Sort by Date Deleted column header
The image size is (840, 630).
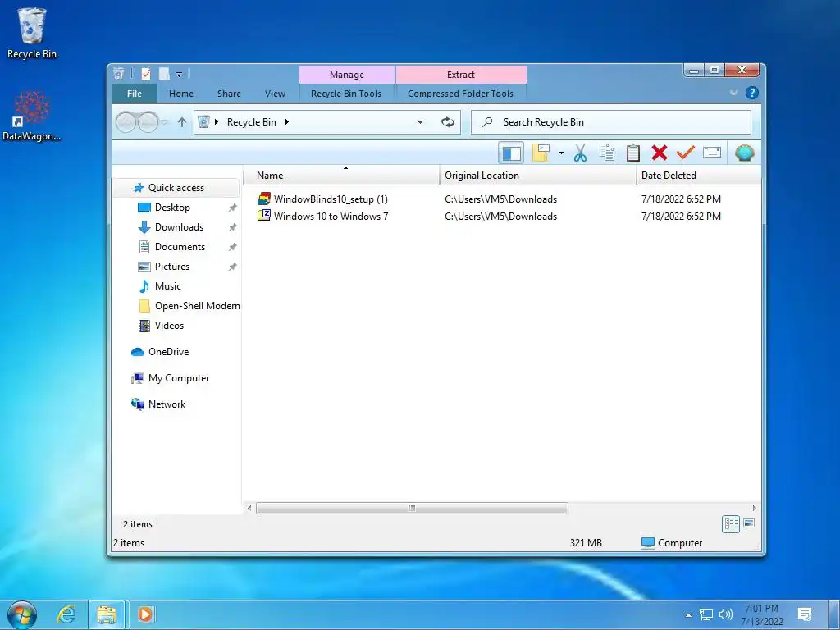point(699,176)
